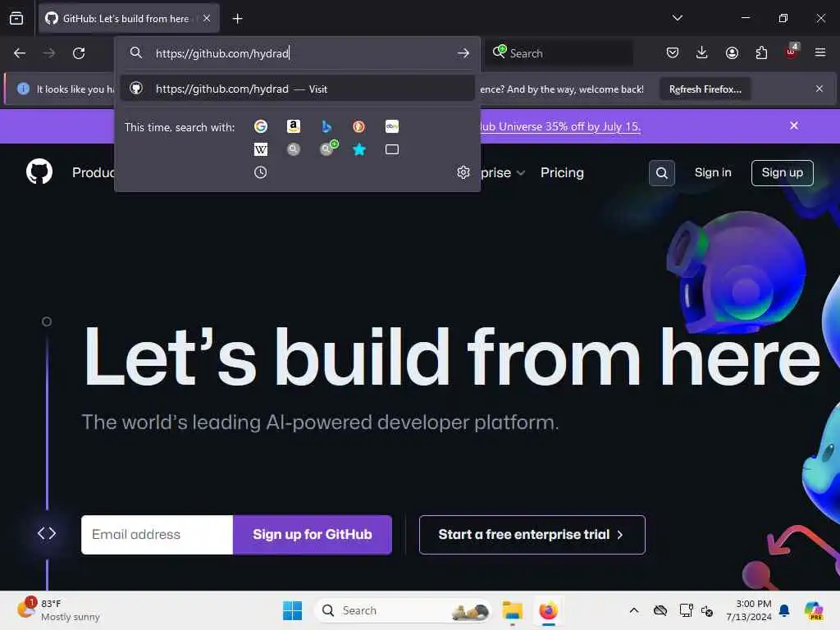Open the Firefox account menu
This screenshot has height=630, width=840.
[x=732, y=52]
